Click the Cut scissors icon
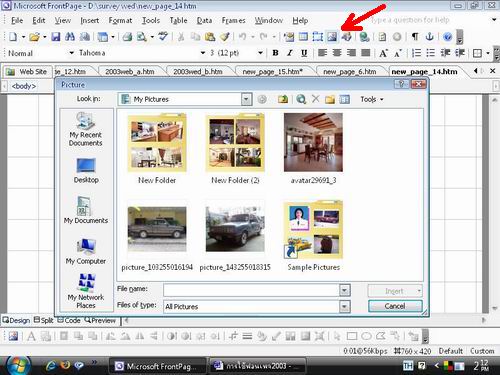This screenshot has width=500, height=375. pos(181,37)
